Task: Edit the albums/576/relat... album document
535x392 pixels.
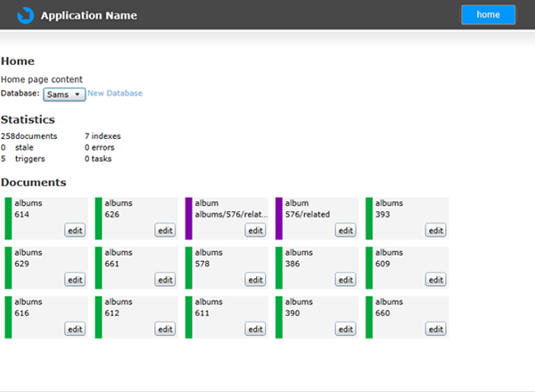Action: [x=255, y=231]
